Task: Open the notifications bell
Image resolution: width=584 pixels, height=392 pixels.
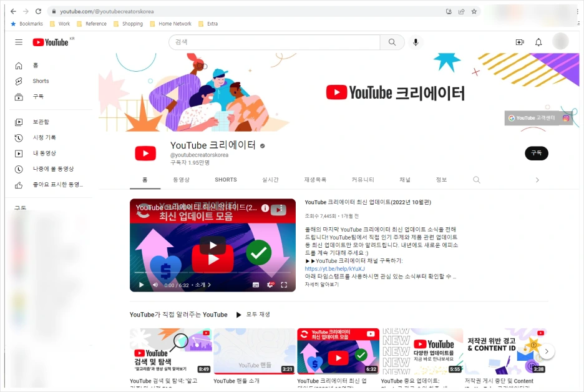Action: point(538,42)
